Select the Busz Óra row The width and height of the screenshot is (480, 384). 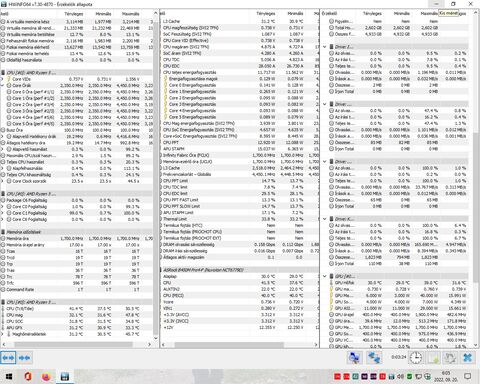tap(76, 130)
